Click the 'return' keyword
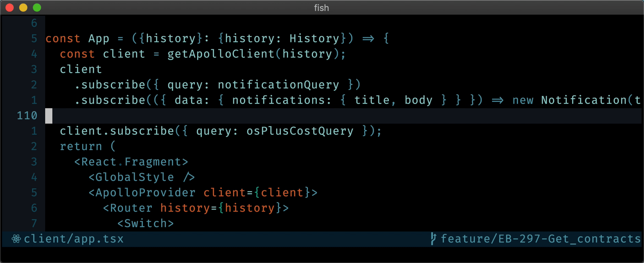The width and height of the screenshot is (644, 263). 81,146
